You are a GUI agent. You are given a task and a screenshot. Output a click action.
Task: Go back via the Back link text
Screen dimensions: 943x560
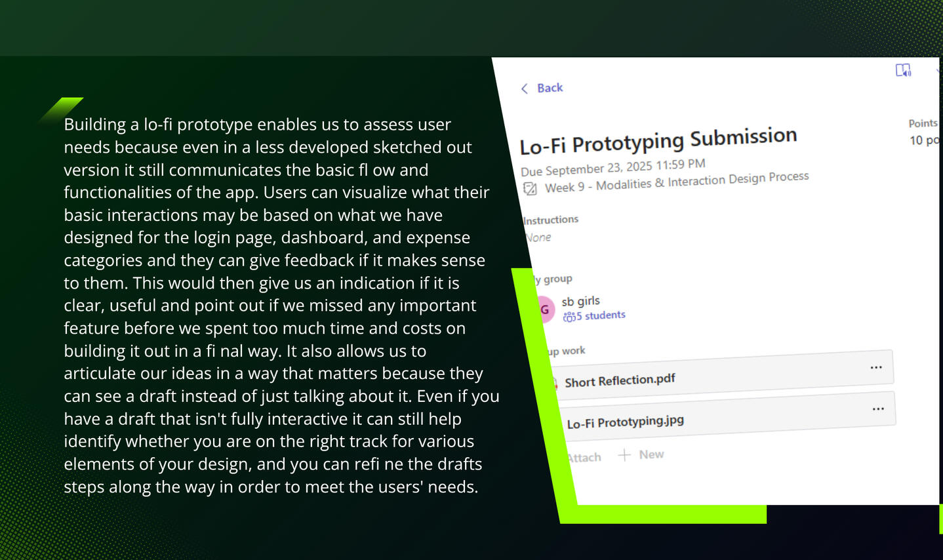(x=550, y=88)
